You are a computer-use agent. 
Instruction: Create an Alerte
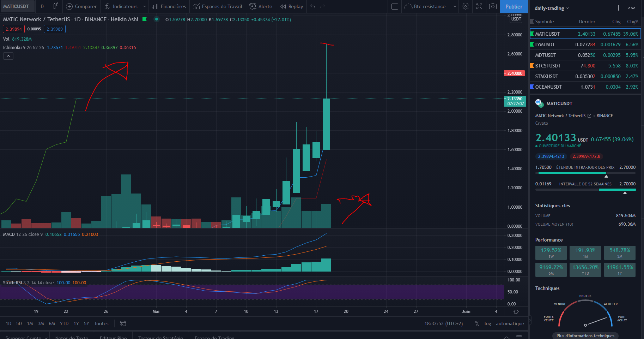point(261,6)
